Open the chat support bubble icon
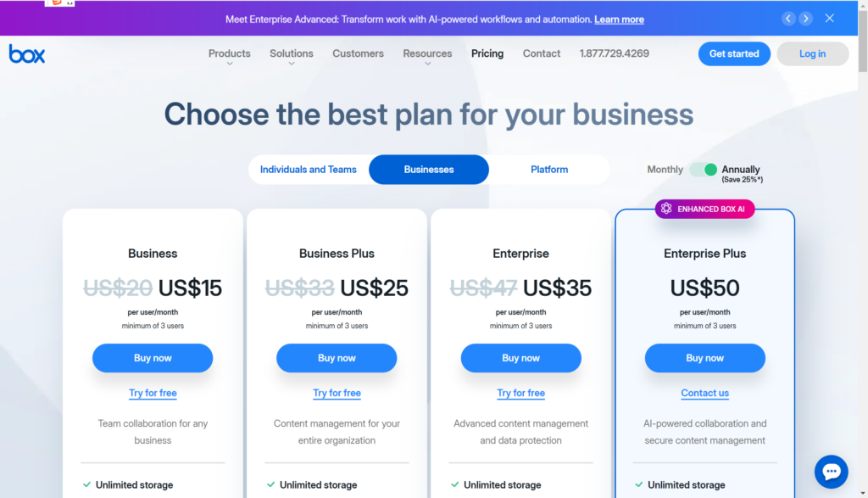 [831, 472]
